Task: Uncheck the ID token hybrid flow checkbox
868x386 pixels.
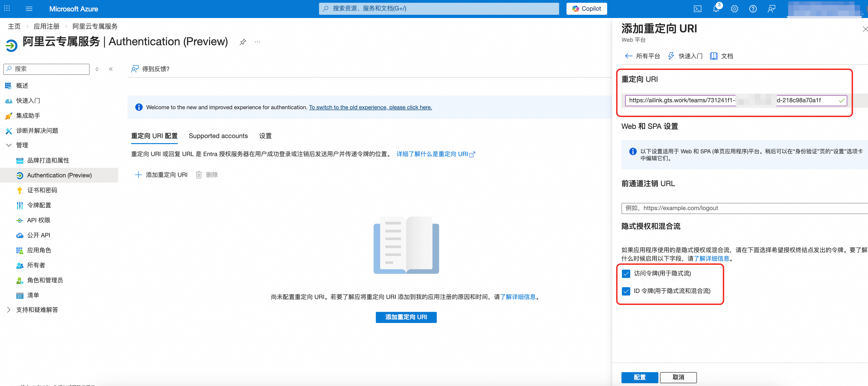Action: pyautogui.click(x=626, y=291)
